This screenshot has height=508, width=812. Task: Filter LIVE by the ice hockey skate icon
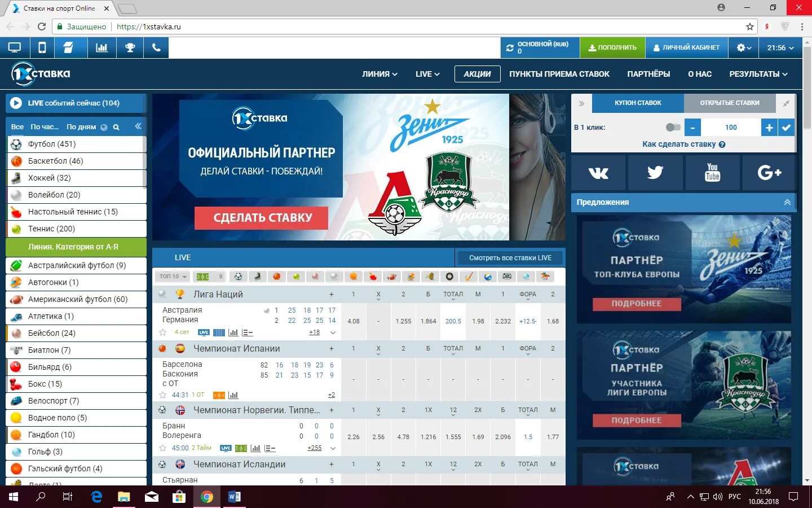258,277
